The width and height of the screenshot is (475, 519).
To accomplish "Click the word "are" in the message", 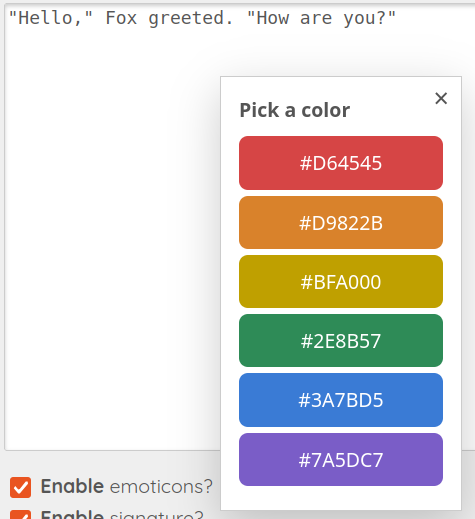I will point(316,18).
